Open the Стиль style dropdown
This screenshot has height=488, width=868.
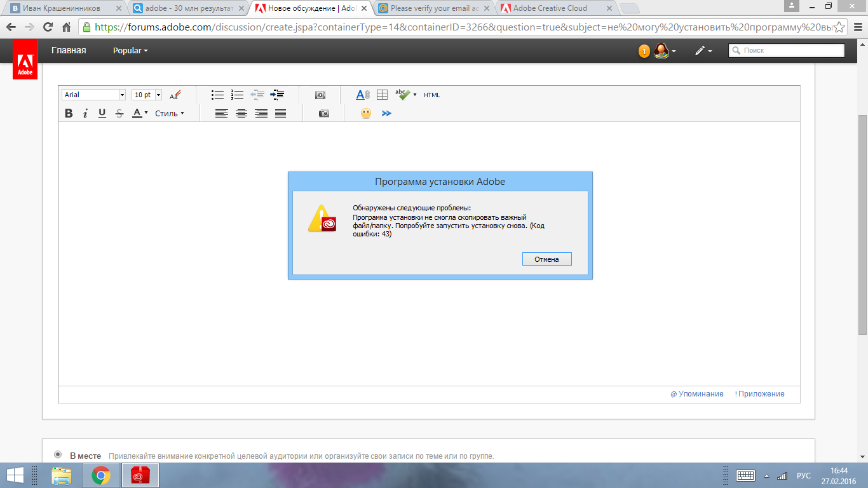pyautogui.click(x=170, y=114)
